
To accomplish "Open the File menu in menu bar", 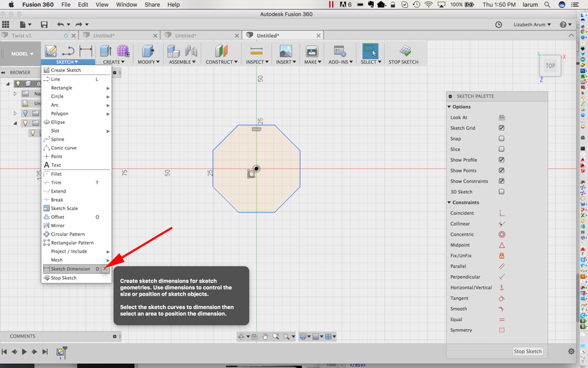I will pyautogui.click(x=66, y=5).
